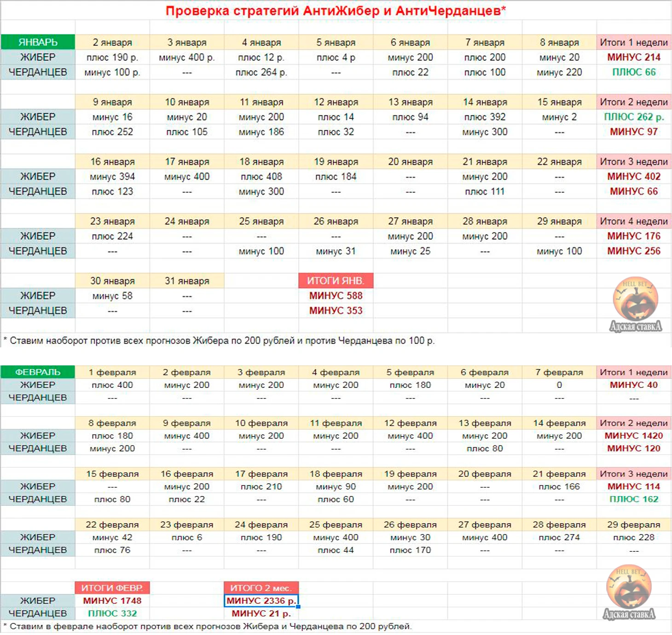Select the "минус 58" cell
This screenshot has height=635, width=672.
[112, 296]
